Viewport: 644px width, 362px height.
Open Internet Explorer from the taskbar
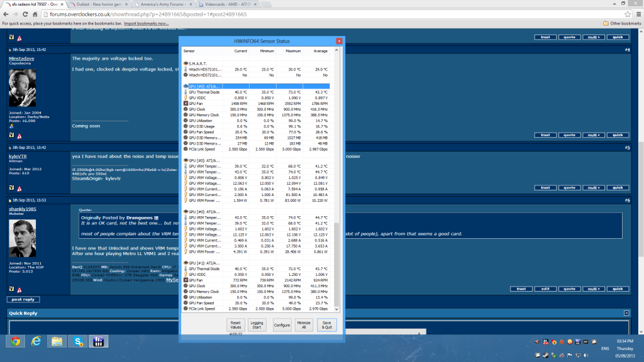pyautogui.click(x=36, y=342)
